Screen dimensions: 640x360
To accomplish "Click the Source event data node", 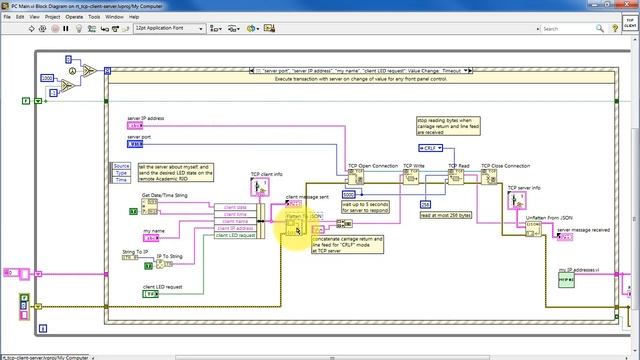I will pyautogui.click(x=121, y=166).
